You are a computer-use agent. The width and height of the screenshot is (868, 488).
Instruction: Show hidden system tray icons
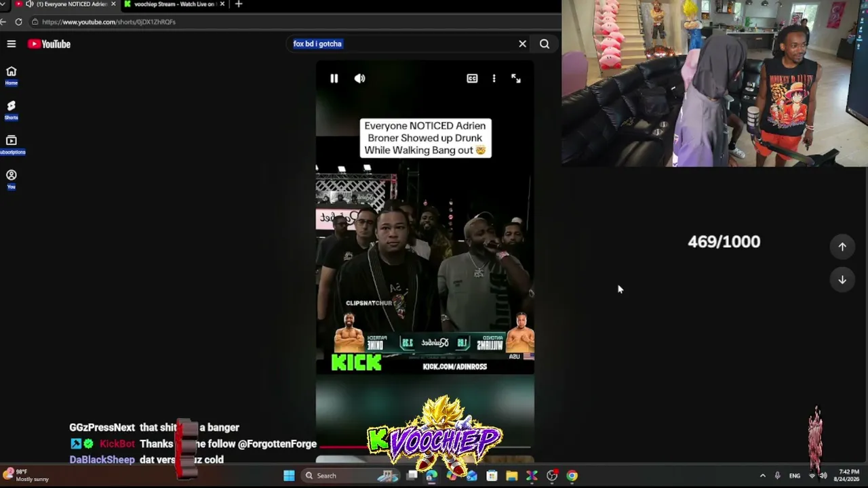(x=762, y=476)
